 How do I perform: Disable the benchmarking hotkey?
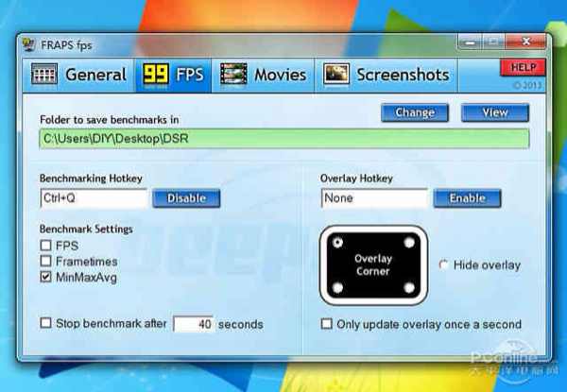(x=186, y=198)
